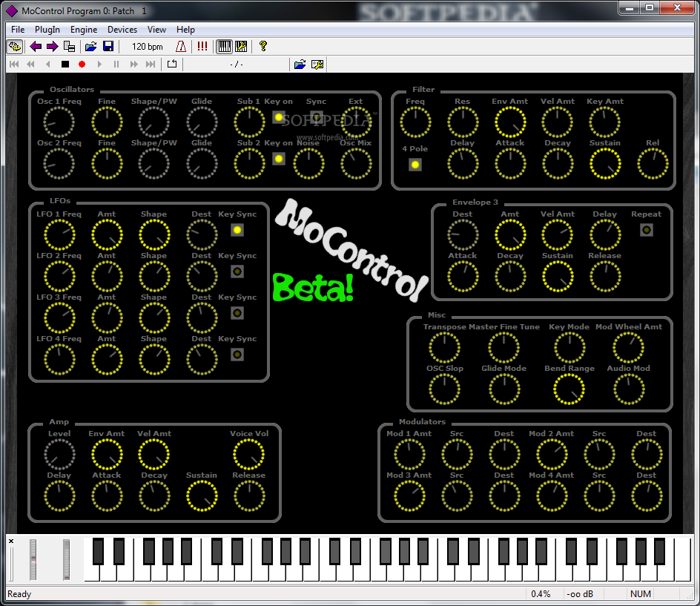Image resolution: width=700 pixels, height=606 pixels.
Task: Hit the red !!! panic button
Action: [202, 47]
